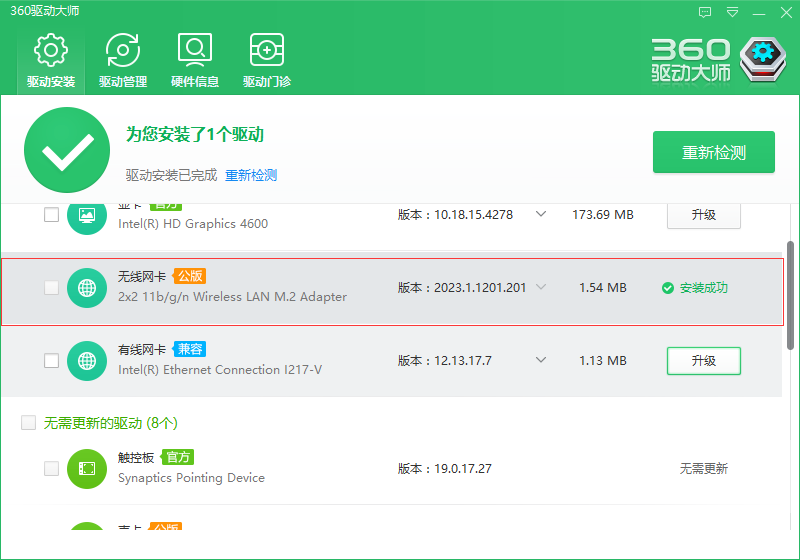Check the Intel HD Graphics 4600 checkbox
The image size is (800, 560).
tap(52, 215)
